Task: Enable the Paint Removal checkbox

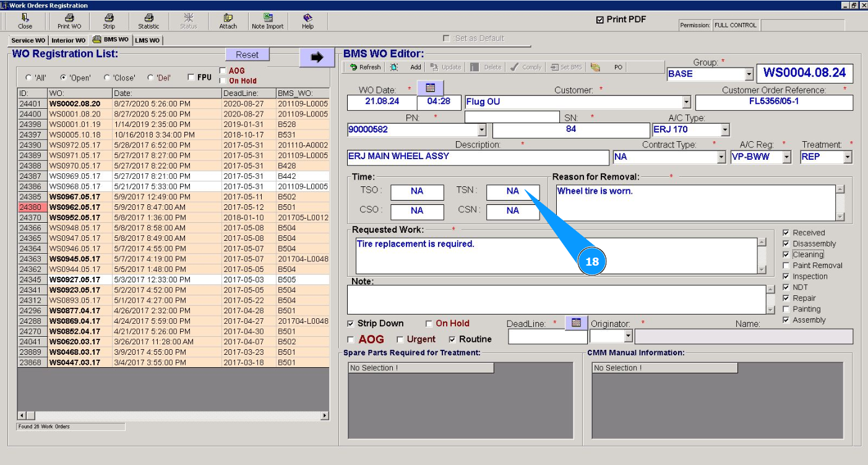Action: [786, 266]
